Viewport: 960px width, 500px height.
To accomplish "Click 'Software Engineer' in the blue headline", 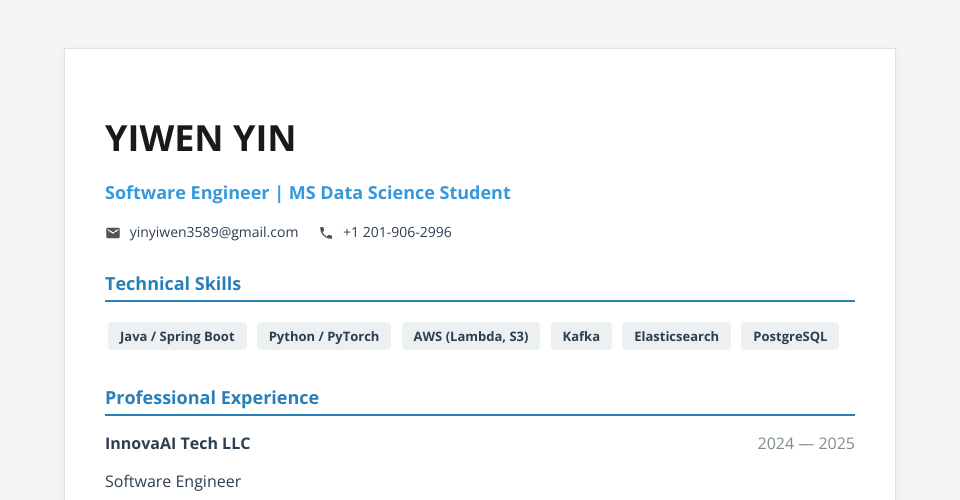I will tap(187, 193).
